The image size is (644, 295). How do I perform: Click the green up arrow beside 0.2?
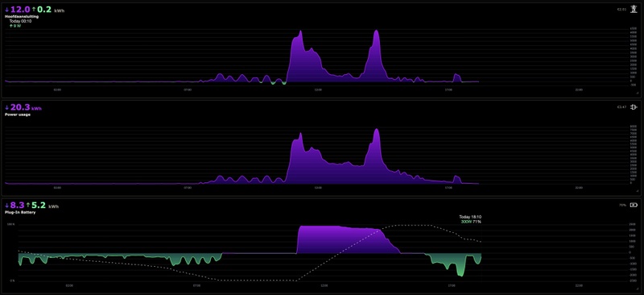pos(34,9)
